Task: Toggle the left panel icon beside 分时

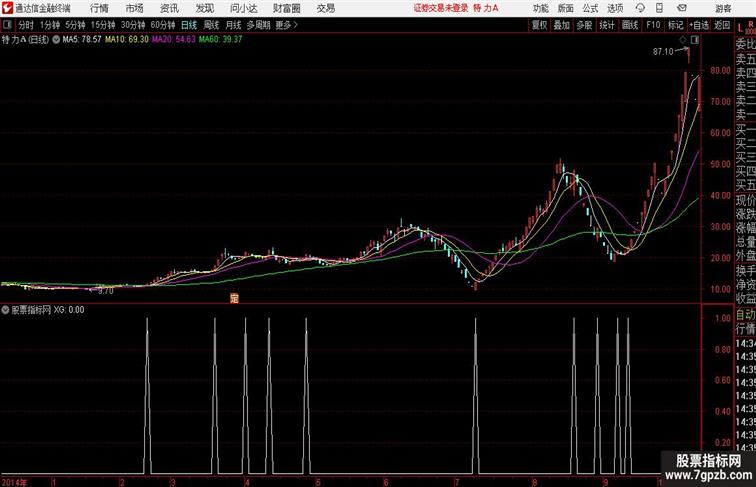Action: (x=7, y=25)
